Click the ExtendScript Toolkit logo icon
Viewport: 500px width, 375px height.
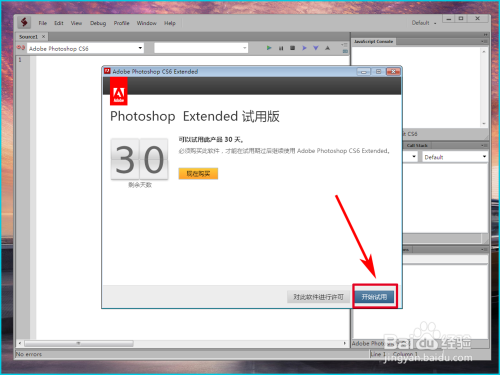[x=24, y=23]
